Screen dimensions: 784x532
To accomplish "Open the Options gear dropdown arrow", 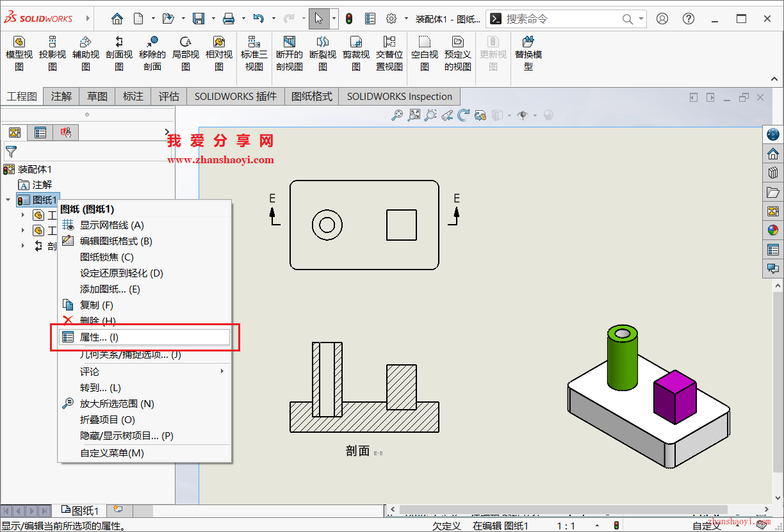I will point(406,19).
